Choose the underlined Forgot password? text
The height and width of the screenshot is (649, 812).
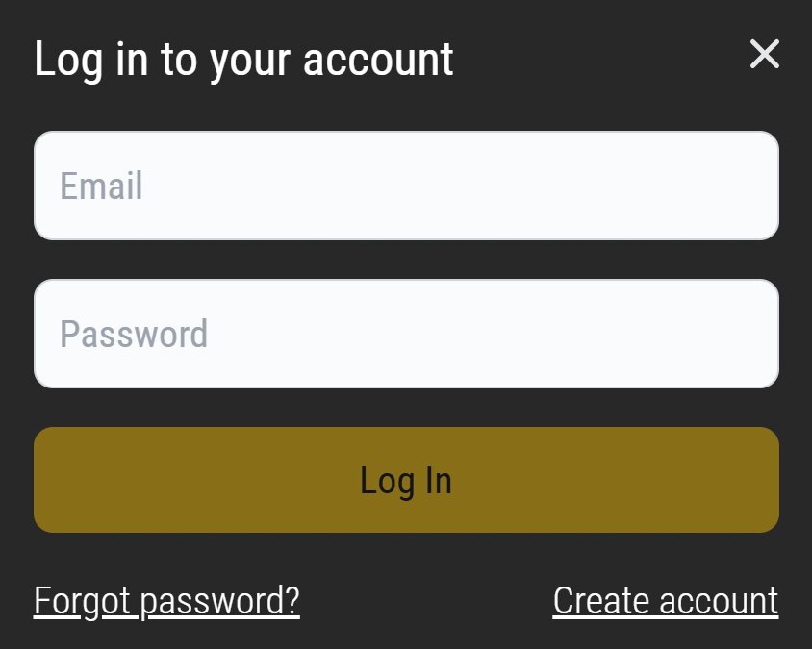(x=166, y=601)
